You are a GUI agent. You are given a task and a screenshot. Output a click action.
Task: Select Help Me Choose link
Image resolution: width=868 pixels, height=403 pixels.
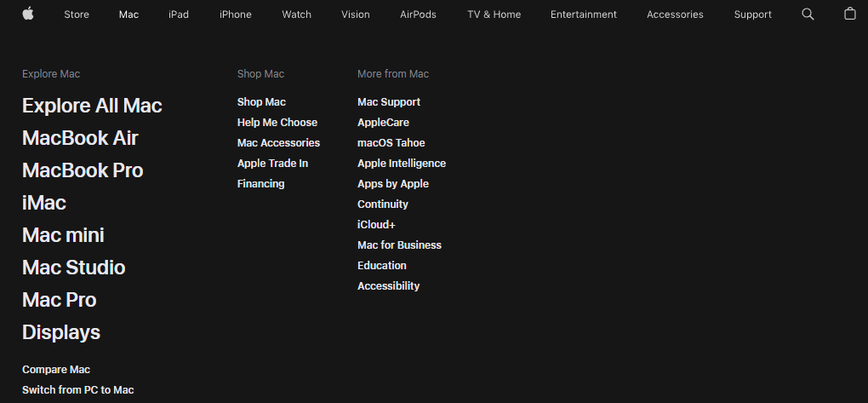pos(277,123)
